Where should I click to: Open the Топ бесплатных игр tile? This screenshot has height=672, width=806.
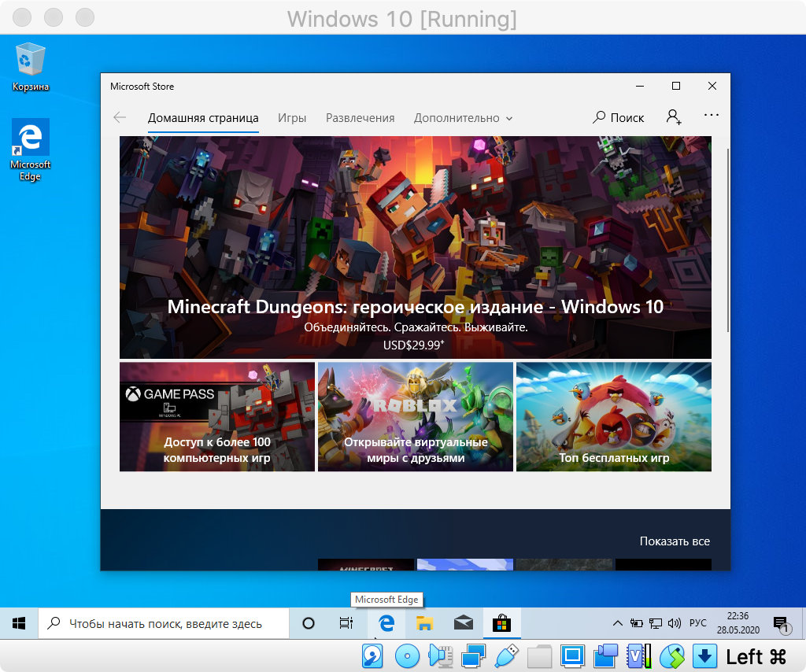pyautogui.click(x=614, y=416)
